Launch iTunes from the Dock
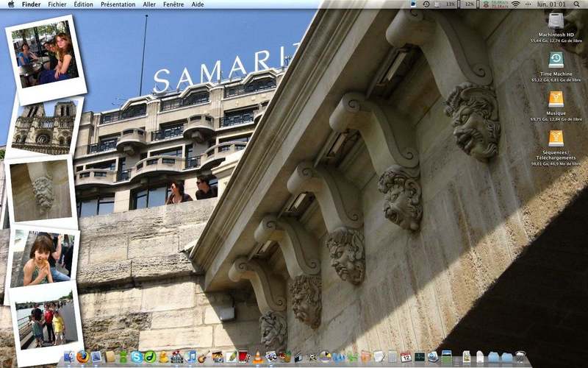The width and height of the screenshot is (588, 368). 190,357
